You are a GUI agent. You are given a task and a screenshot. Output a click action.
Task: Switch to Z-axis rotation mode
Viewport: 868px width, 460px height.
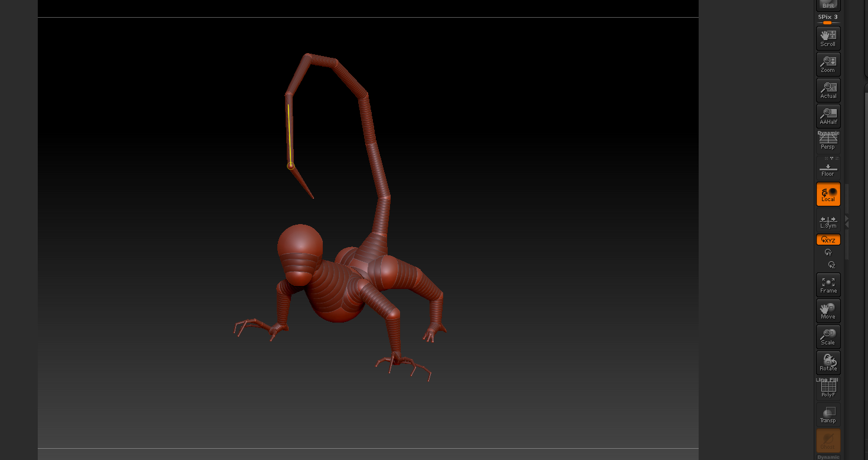[831, 265]
